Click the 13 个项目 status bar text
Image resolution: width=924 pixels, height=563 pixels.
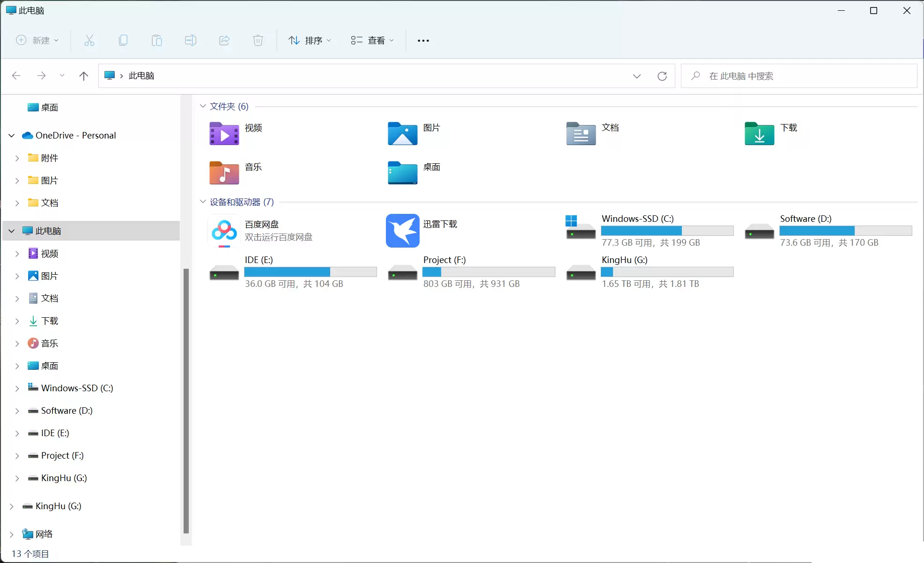click(x=30, y=554)
